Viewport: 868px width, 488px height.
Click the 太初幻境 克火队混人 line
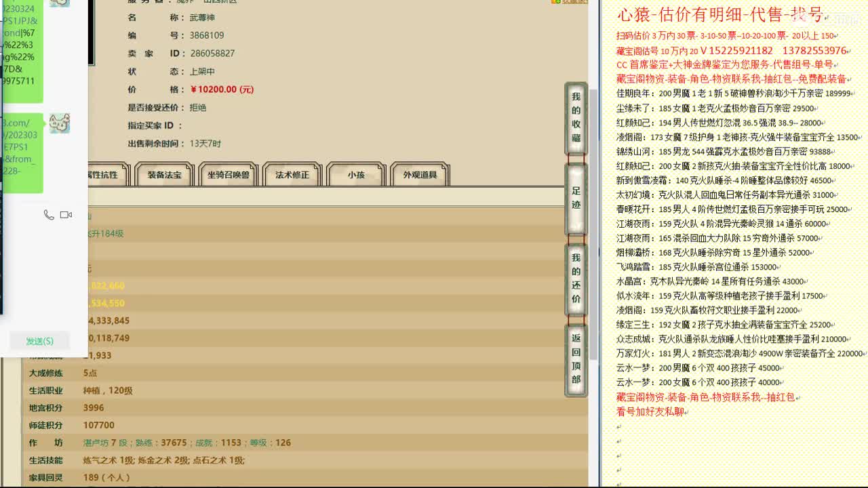point(726,195)
